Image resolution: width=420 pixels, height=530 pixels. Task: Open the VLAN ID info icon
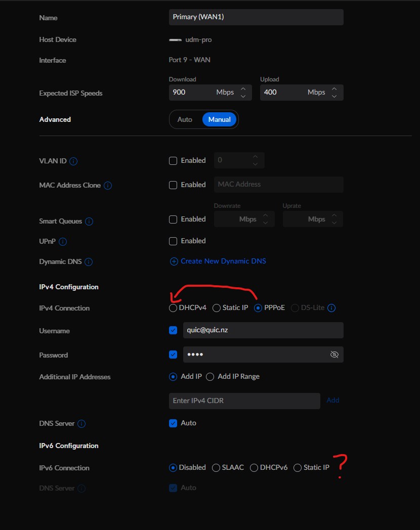73,161
